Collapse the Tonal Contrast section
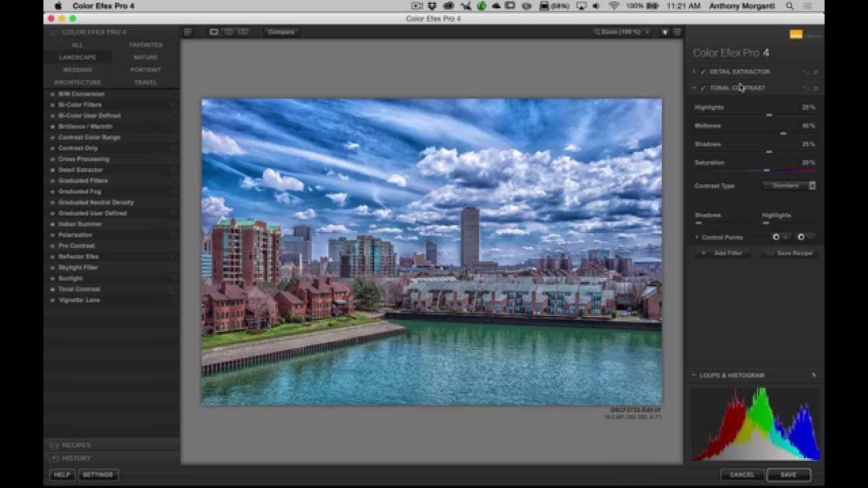This screenshot has width=868, height=488. pyautogui.click(x=694, y=88)
